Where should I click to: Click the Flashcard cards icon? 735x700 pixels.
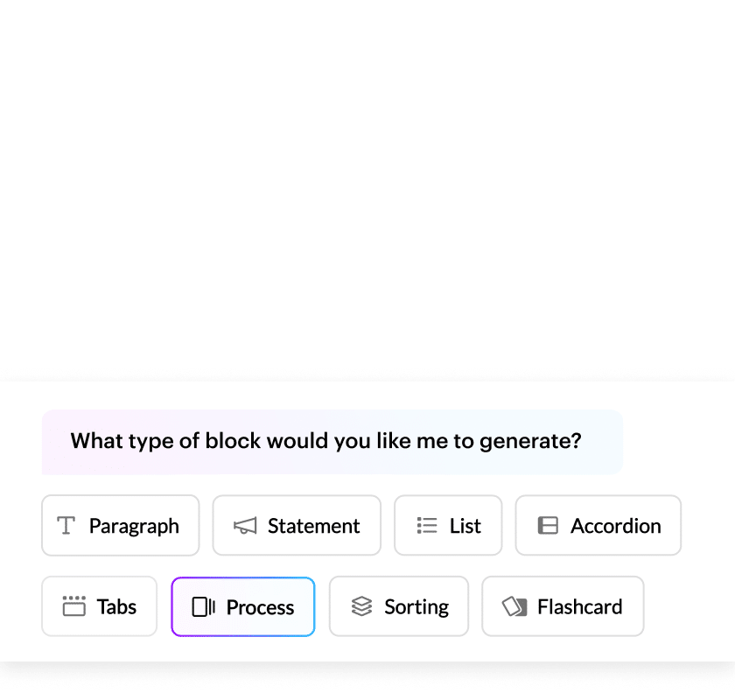tap(514, 606)
